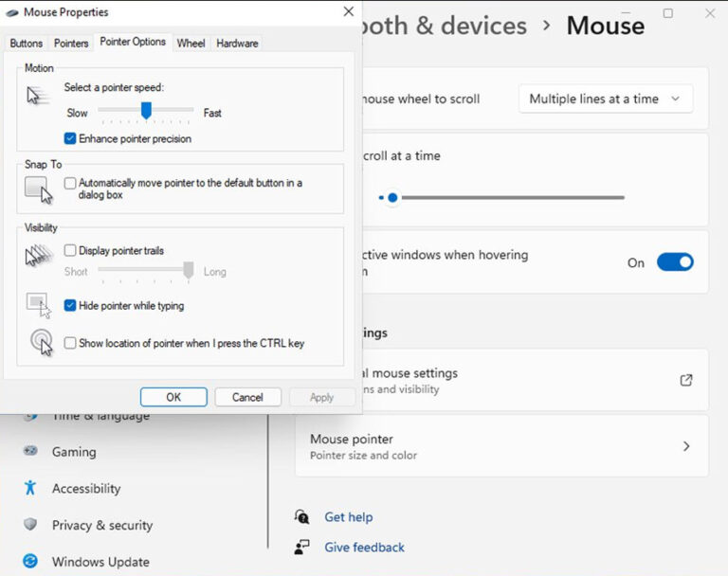Click the Get help icon
Viewport: 728px width, 576px height.
click(x=301, y=516)
